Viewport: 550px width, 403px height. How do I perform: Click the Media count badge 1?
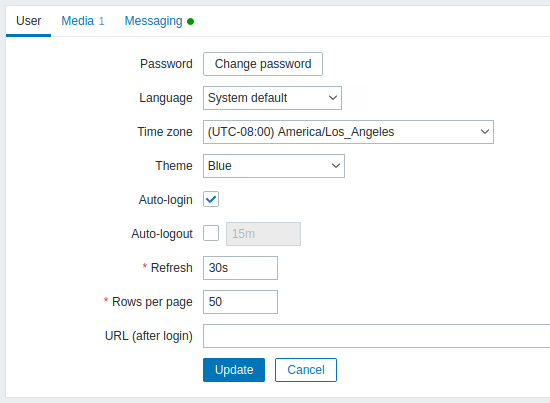pyautogui.click(x=101, y=21)
